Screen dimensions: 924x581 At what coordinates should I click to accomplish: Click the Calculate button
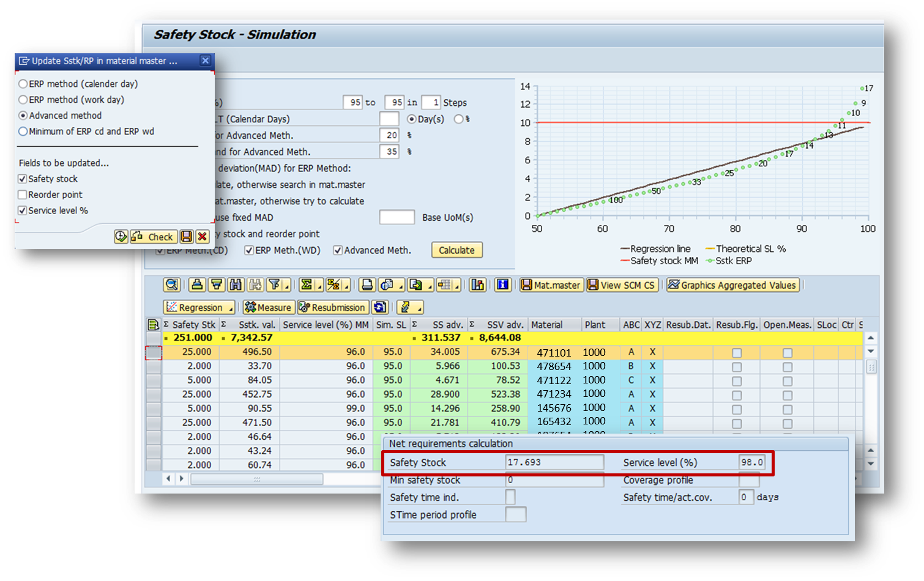click(x=456, y=250)
